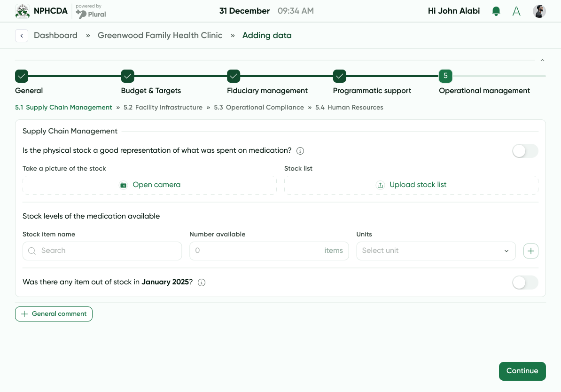Click the font size A icon
The width and height of the screenshot is (561, 392).
tap(516, 11)
